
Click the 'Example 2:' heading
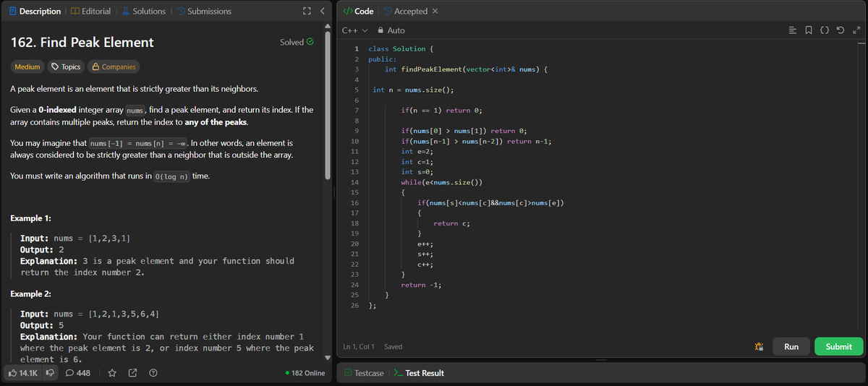pyautogui.click(x=31, y=295)
